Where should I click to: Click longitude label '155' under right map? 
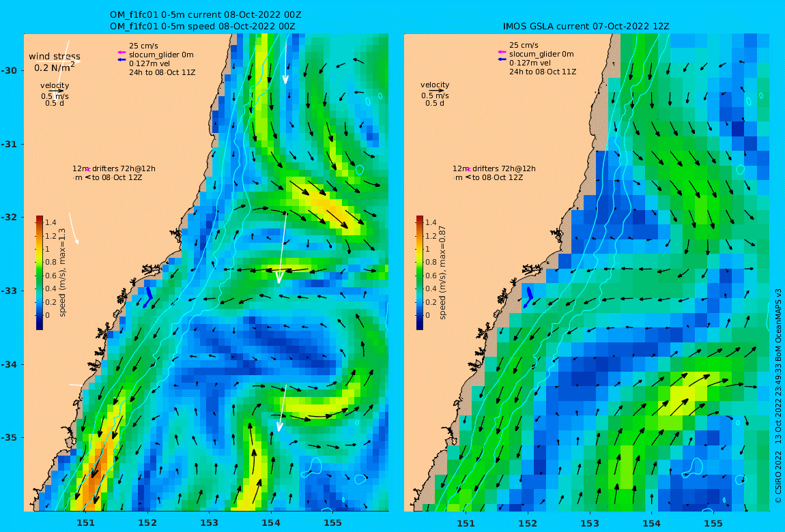coord(713,523)
